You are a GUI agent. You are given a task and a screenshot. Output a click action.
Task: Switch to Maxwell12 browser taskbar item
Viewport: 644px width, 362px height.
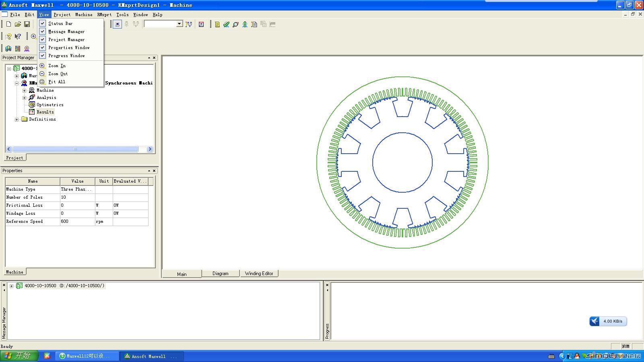point(87,356)
